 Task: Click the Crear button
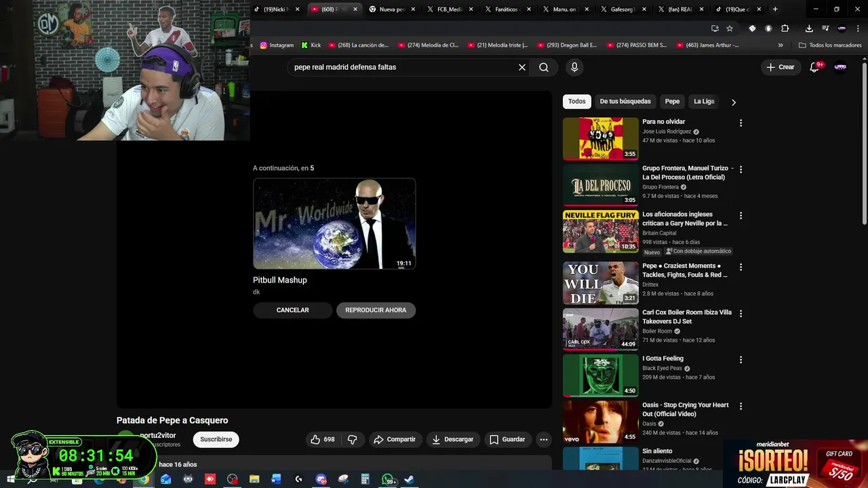(780, 67)
